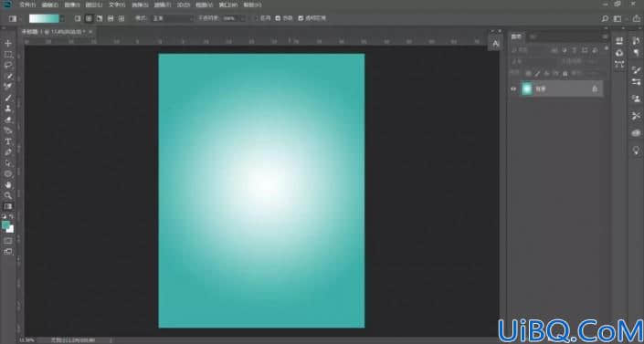
Task: Click the zoom percentage field in status bar
Action: coord(27,340)
